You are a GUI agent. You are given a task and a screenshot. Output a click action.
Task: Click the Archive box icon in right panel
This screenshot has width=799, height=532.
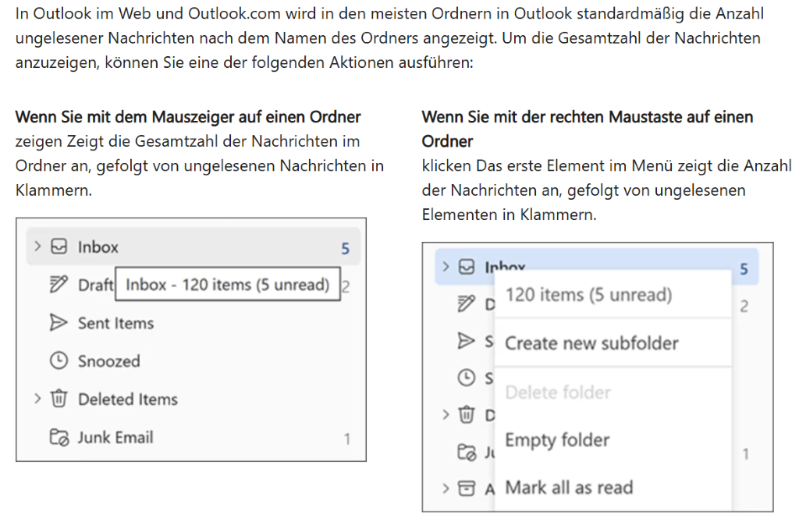pos(466,488)
